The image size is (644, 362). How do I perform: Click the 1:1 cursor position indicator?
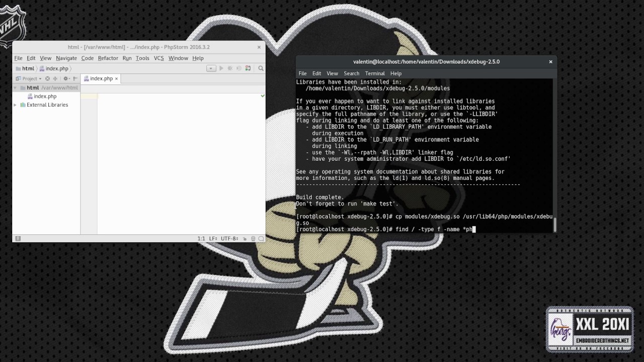pyautogui.click(x=201, y=239)
